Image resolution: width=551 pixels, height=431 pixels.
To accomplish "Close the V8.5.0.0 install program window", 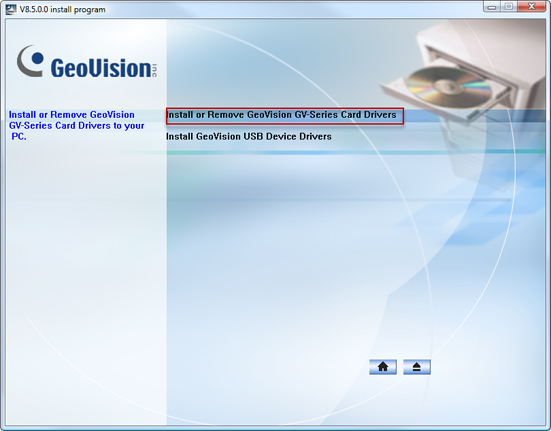I will pos(532,6).
